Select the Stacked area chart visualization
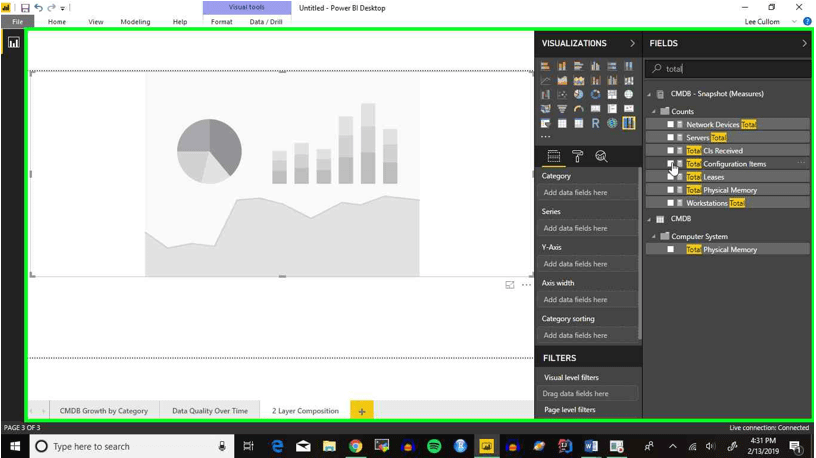Image resolution: width=816 pixels, height=458 pixels. point(579,80)
